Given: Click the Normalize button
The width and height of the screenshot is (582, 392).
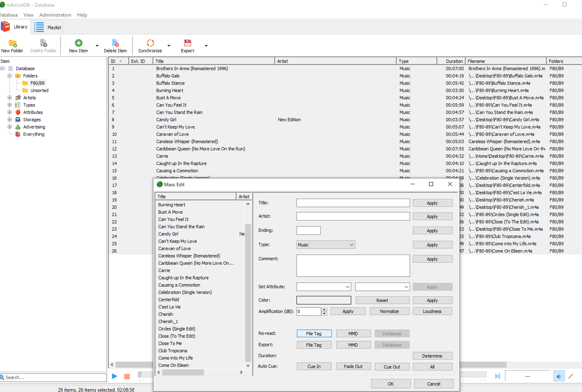Looking at the screenshot, I should [x=389, y=311].
